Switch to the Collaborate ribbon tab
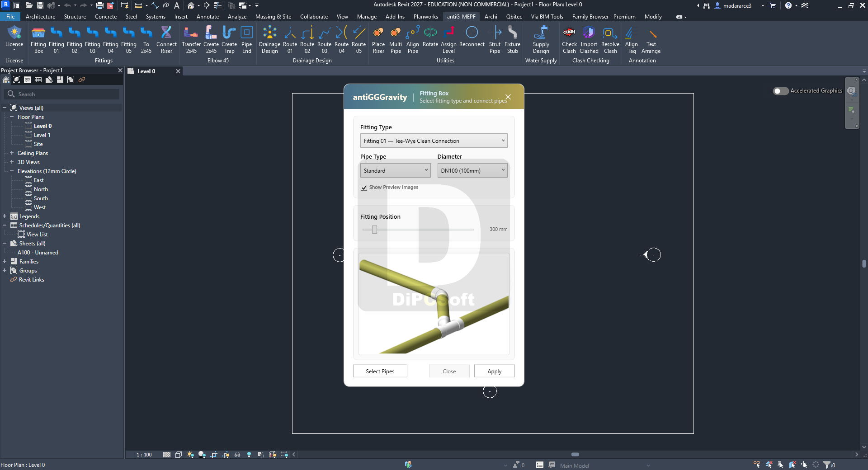This screenshot has width=868, height=470. pyautogui.click(x=314, y=17)
